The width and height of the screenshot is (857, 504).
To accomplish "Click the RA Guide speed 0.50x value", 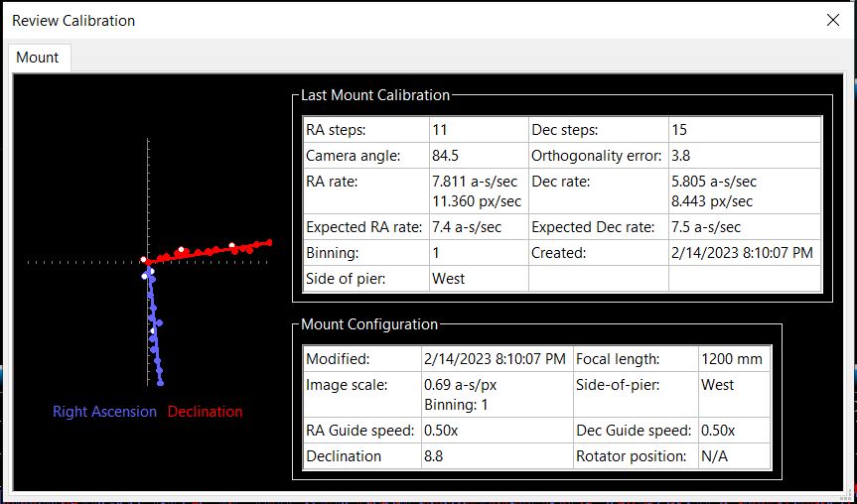I will coord(441,431).
